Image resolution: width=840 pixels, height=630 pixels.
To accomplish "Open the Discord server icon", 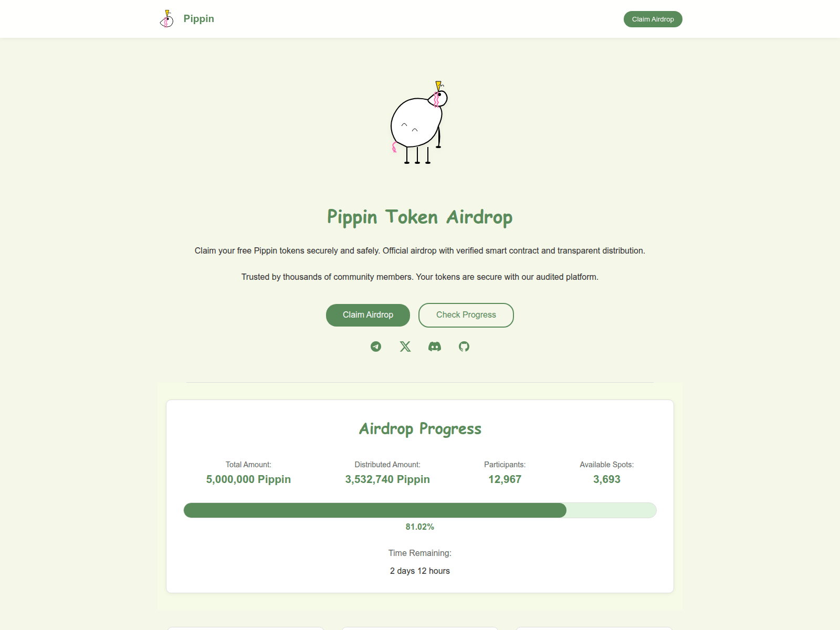I will tap(434, 346).
